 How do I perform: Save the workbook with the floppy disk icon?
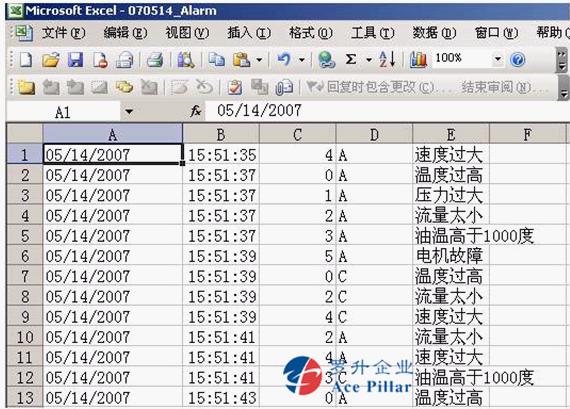tap(75, 59)
